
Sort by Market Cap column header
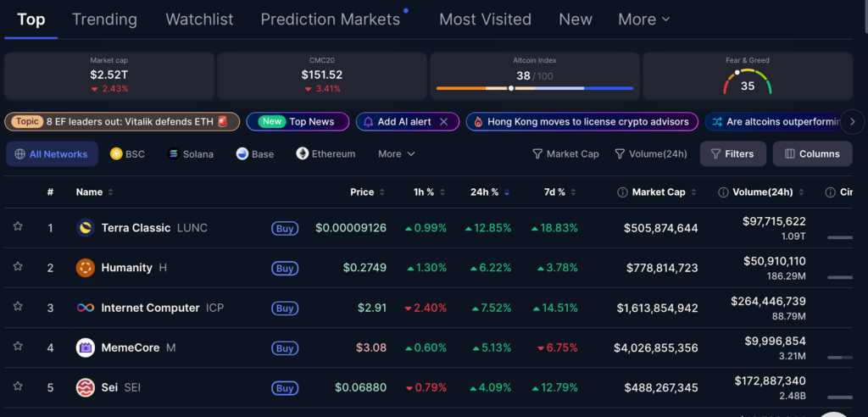659,192
